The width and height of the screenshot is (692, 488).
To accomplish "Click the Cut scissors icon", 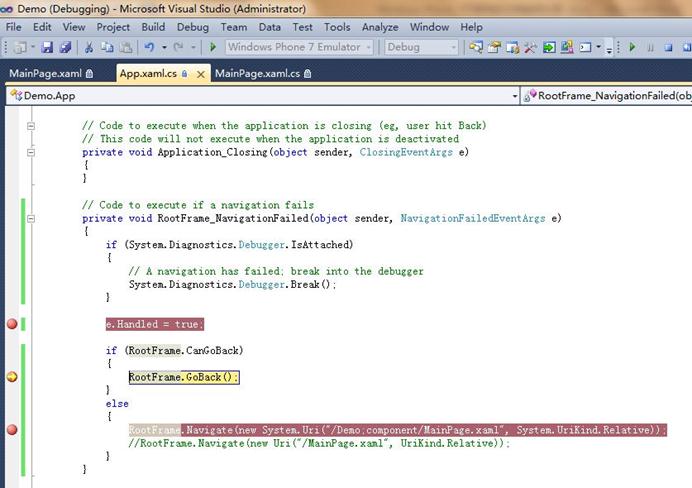I will pyautogui.click(x=89, y=47).
